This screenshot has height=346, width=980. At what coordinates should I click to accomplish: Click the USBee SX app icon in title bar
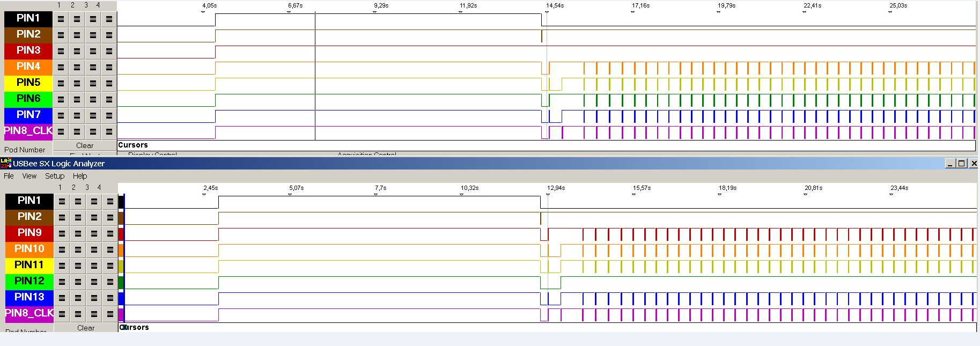(x=6, y=163)
